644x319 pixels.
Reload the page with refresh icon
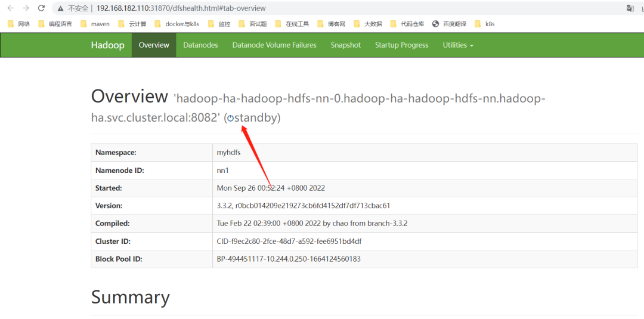coord(41,8)
